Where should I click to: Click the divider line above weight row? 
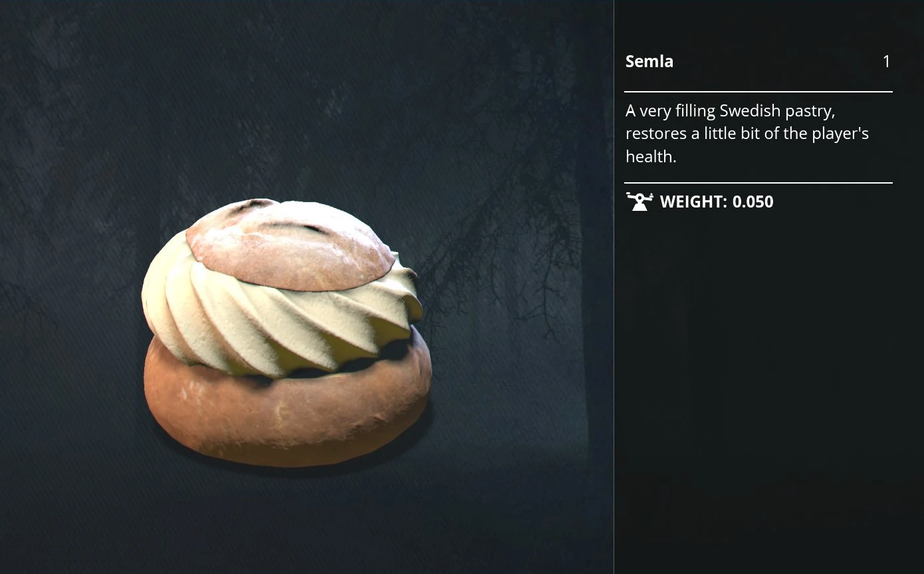pos(758,182)
